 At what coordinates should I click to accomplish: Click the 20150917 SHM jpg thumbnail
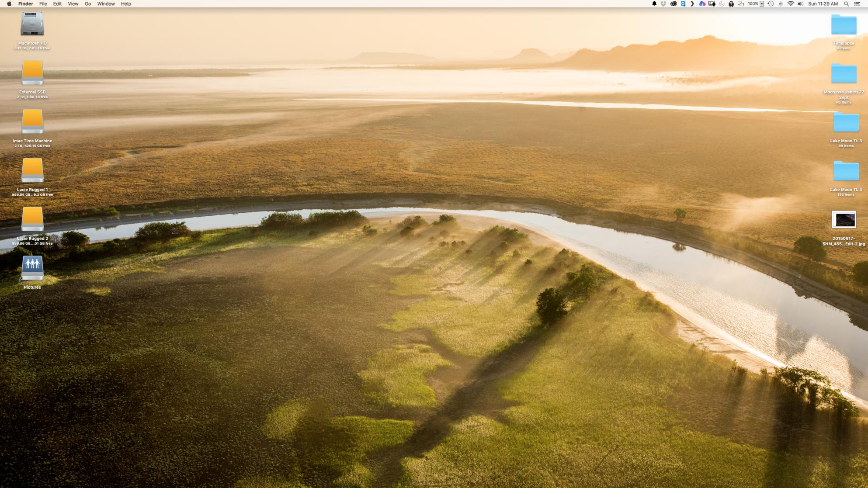pyautogui.click(x=843, y=220)
